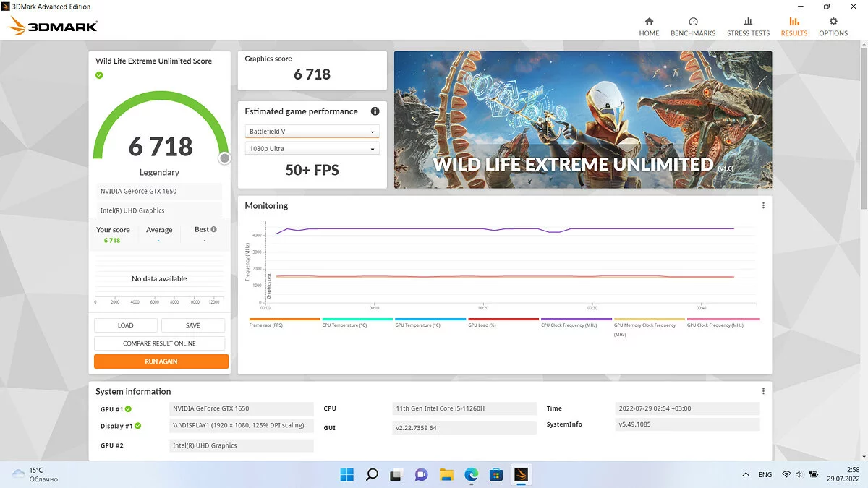Click the score gauge end marker
Screen dimensions: 868x488
[x=224, y=158]
